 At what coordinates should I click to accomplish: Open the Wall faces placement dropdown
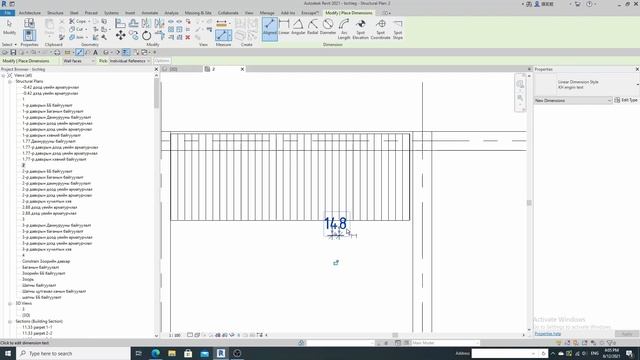coord(78,61)
